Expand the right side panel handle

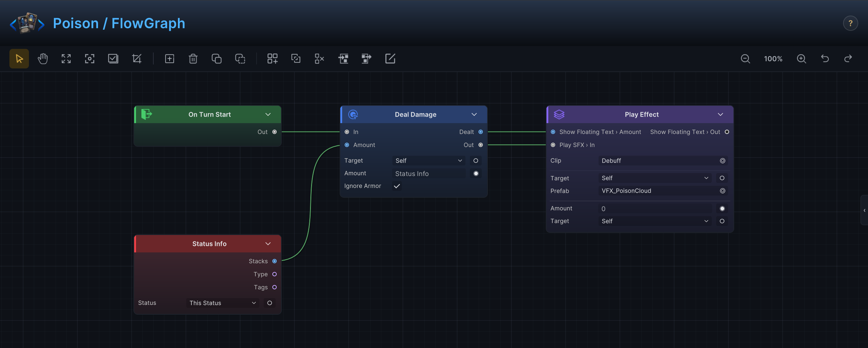(864, 210)
